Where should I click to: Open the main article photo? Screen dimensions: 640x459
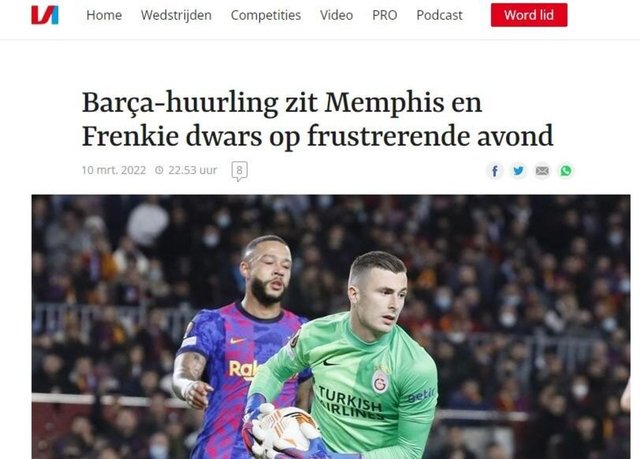tap(331, 327)
